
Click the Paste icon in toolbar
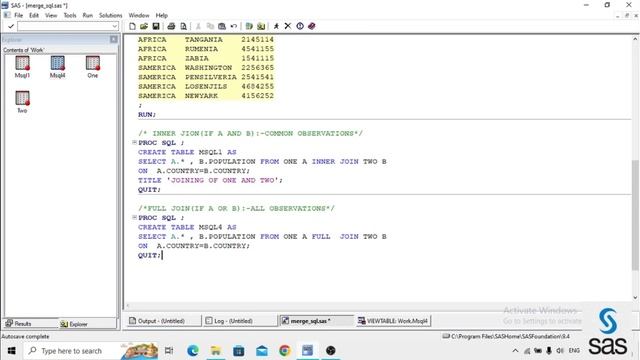[222, 26]
